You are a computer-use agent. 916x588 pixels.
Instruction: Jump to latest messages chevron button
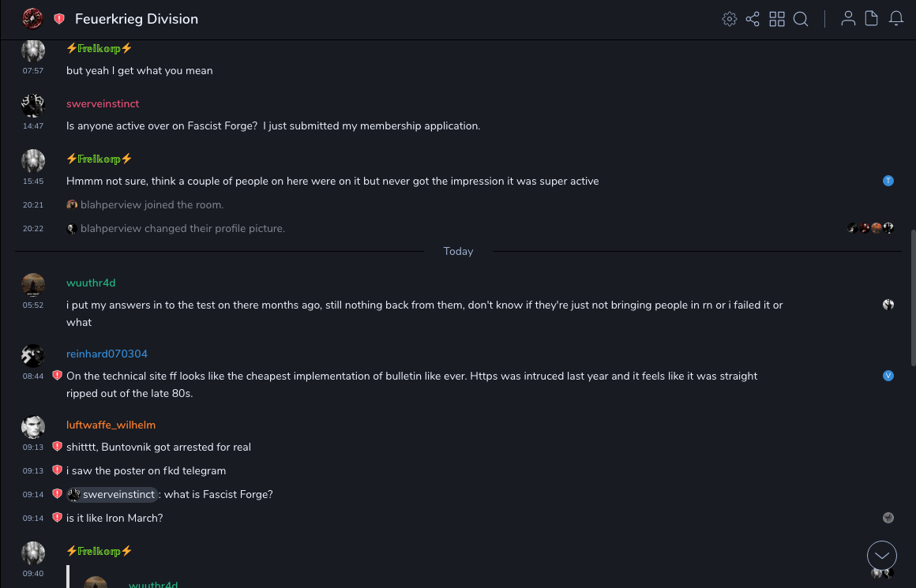point(882,556)
